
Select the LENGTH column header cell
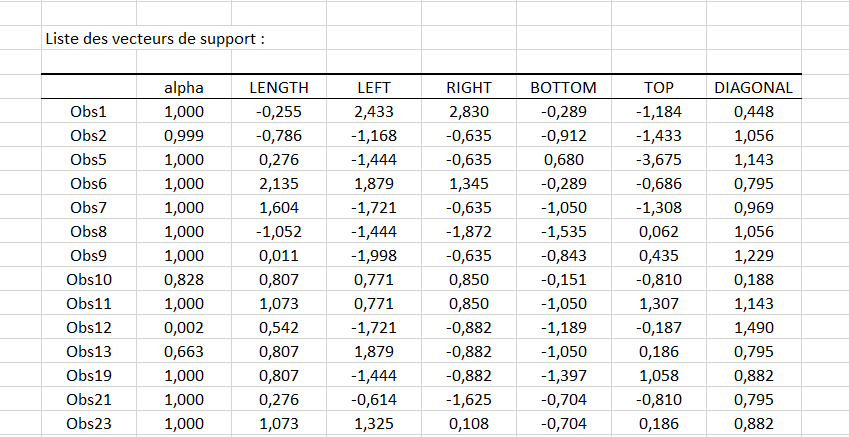pos(279,88)
